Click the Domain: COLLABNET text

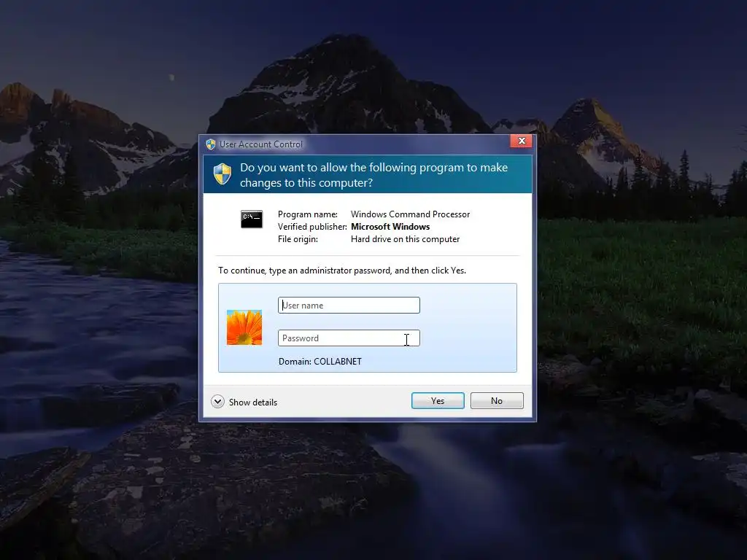(320, 362)
